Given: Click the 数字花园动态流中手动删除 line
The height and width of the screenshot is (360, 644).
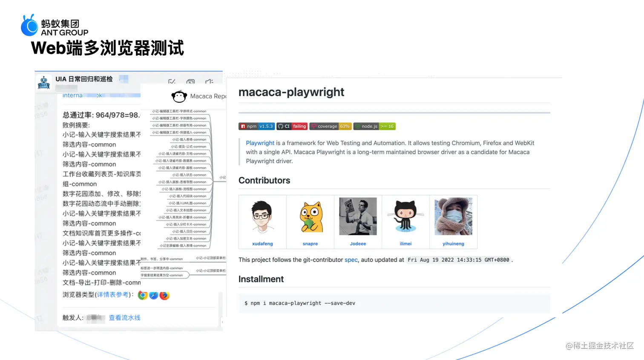Looking at the screenshot, I should tap(101, 204).
